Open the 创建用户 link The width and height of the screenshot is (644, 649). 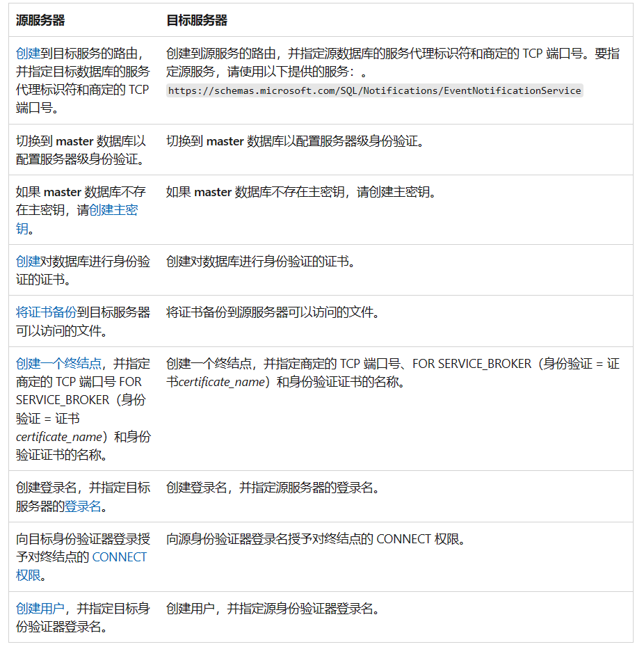point(40,609)
